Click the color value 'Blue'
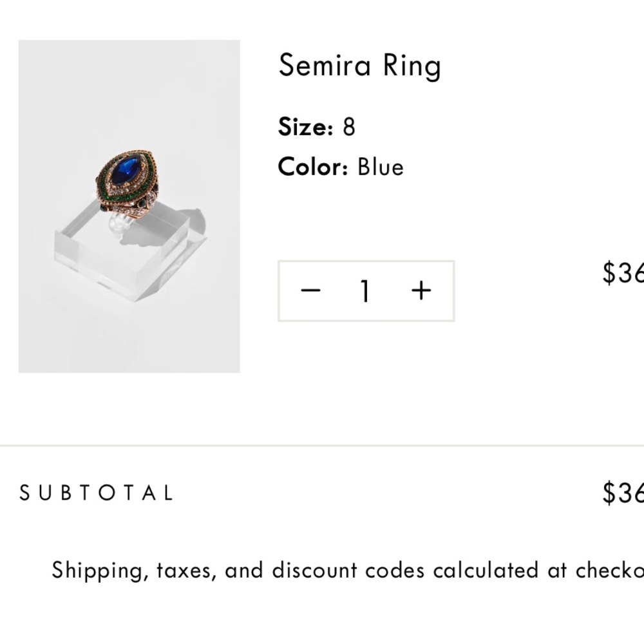The height and width of the screenshot is (644, 644). point(382,167)
